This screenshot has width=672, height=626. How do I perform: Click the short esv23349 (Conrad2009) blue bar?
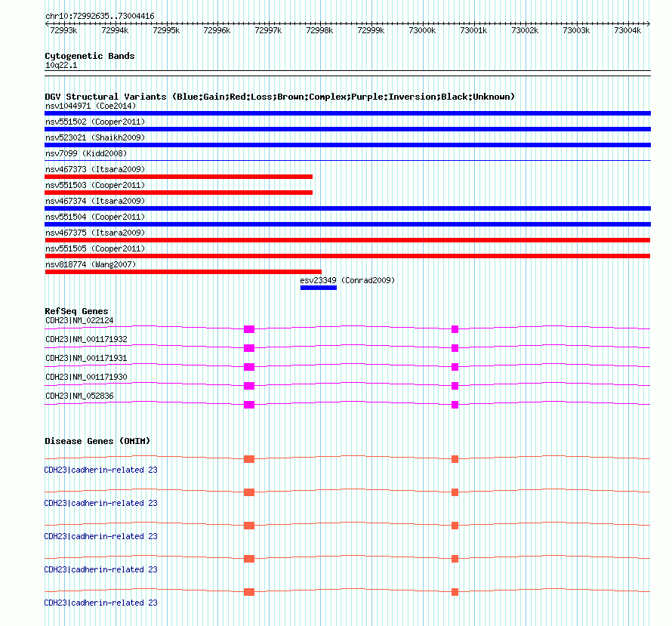click(319, 288)
